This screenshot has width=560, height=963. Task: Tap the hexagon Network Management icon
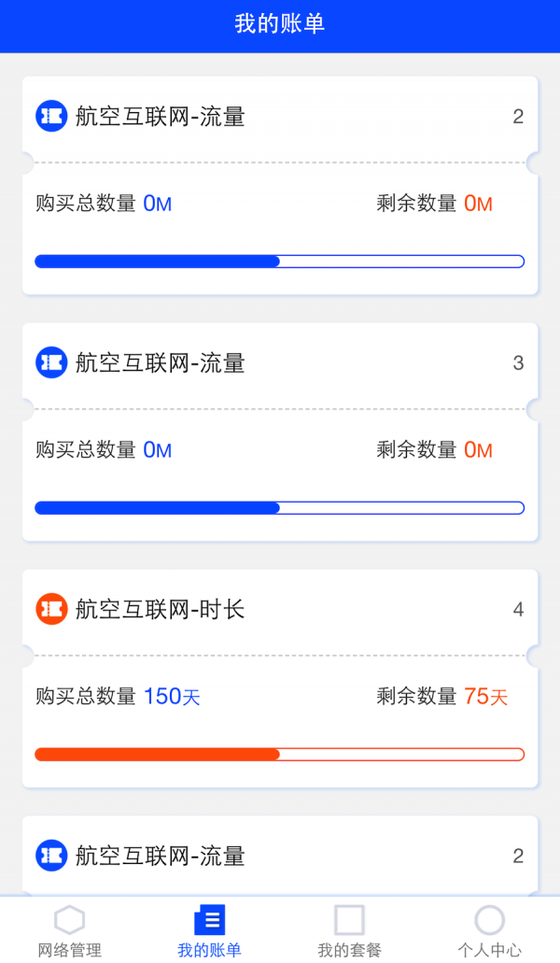click(x=69, y=920)
